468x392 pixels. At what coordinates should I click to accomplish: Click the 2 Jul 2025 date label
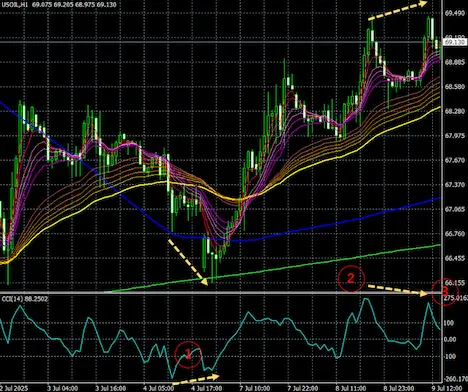(14, 388)
